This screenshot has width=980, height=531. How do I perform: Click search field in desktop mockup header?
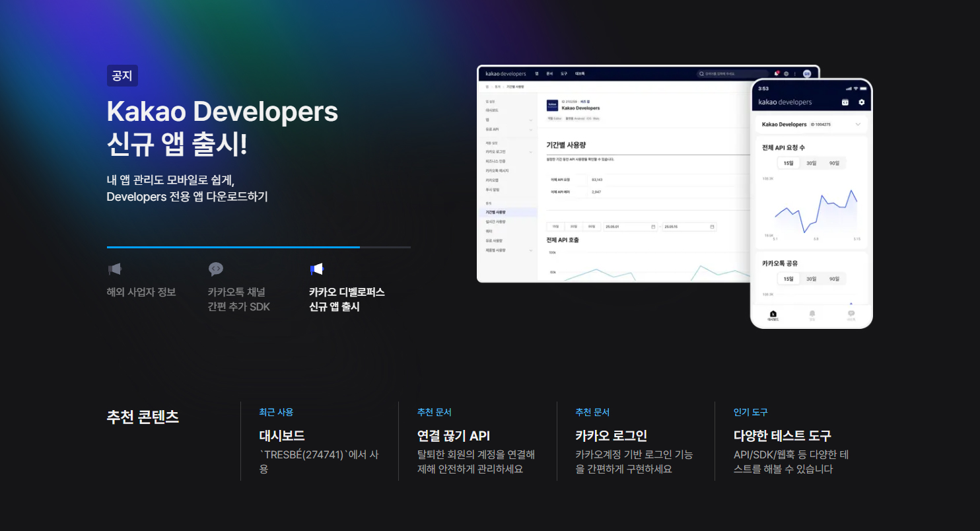pos(733,74)
